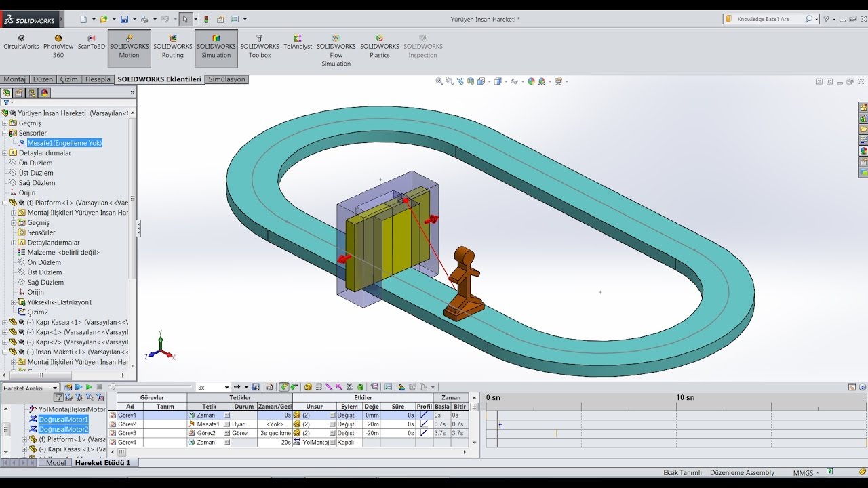868x488 pixels.
Task: Open the Save options dropdown arrow
Action: pyautogui.click(x=134, y=20)
